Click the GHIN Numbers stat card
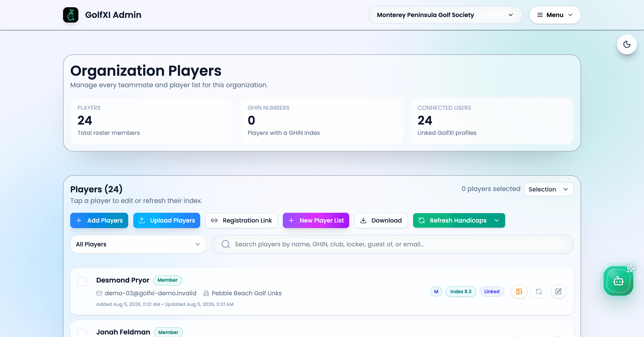The height and width of the screenshot is (337, 644). coord(322,121)
